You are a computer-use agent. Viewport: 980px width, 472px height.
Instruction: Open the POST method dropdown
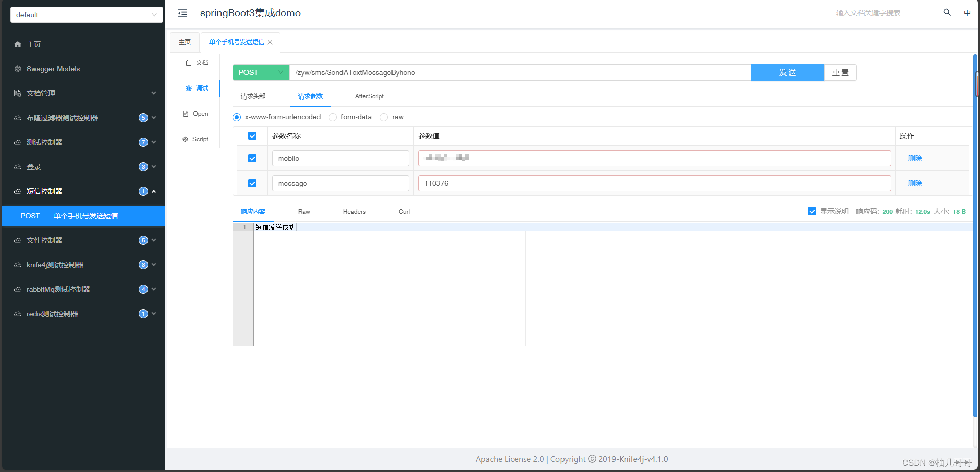261,72
